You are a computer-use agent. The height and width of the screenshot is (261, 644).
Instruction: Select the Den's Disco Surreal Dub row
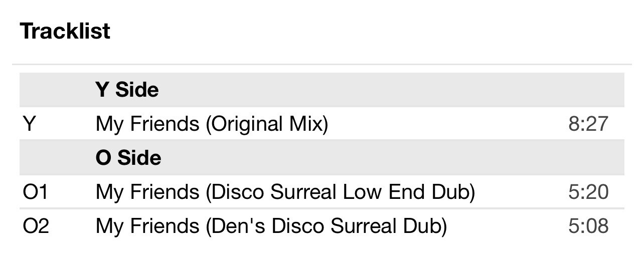pyautogui.click(x=322, y=226)
